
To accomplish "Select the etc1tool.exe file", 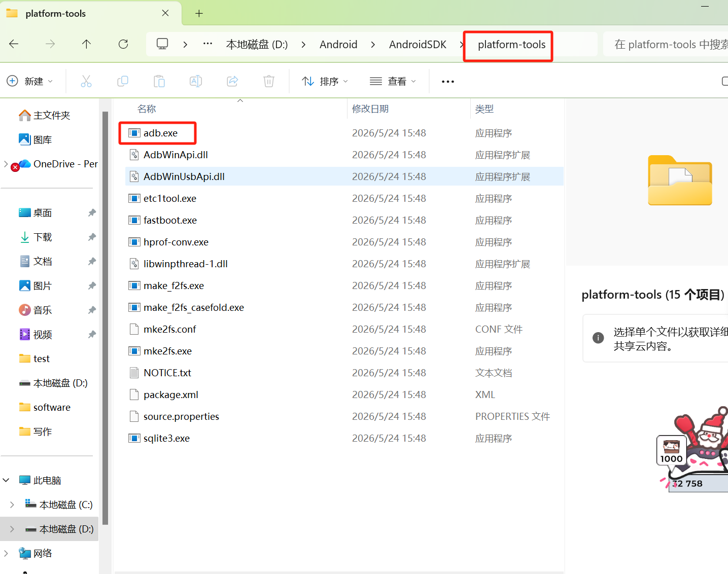I will point(344,198).
